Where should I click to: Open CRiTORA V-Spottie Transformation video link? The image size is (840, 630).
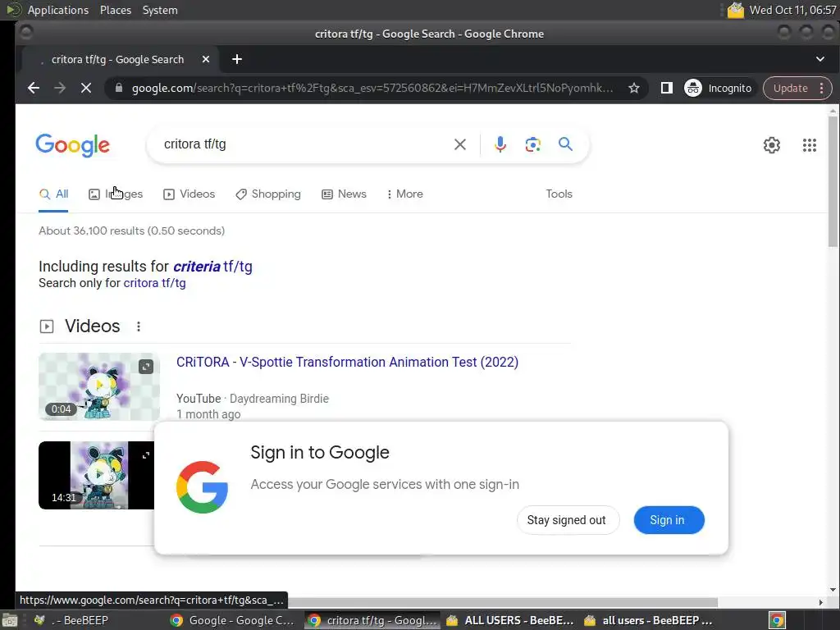347,362
